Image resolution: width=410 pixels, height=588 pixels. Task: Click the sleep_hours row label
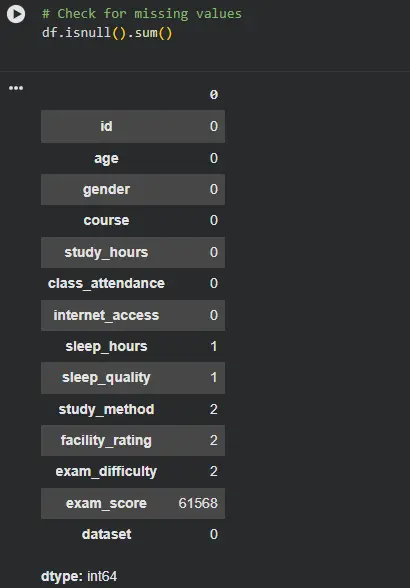(106, 346)
